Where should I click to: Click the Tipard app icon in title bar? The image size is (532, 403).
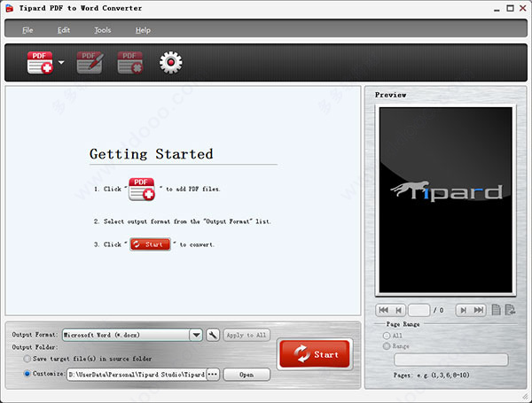point(10,8)
